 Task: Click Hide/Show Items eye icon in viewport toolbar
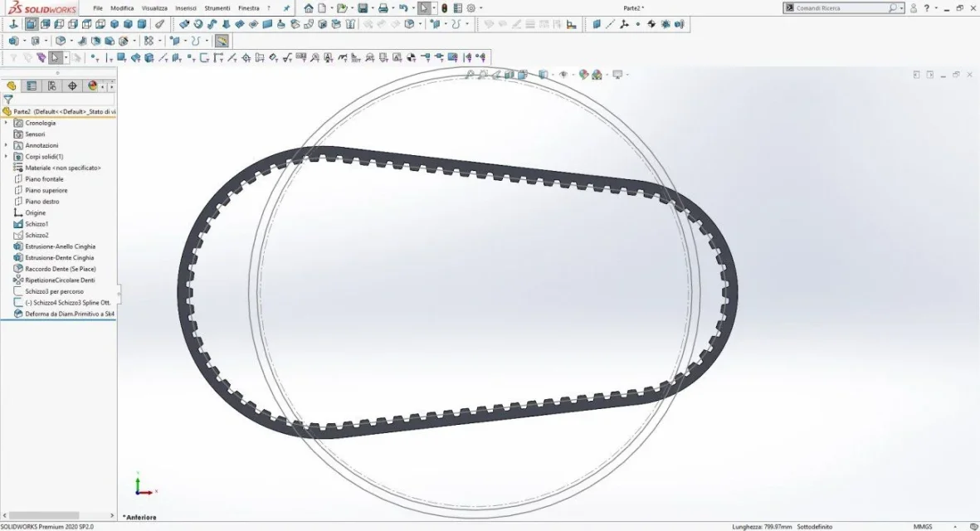click(x=563, y=75)
